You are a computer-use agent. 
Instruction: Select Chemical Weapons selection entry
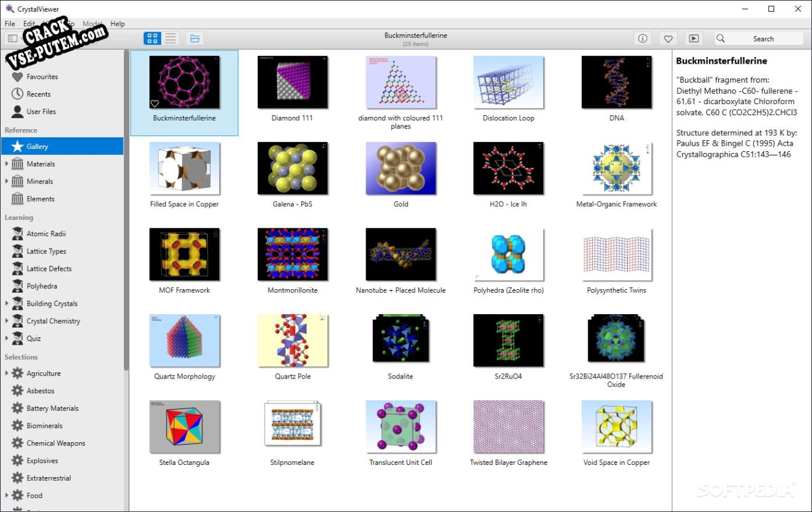pos(56,443)
